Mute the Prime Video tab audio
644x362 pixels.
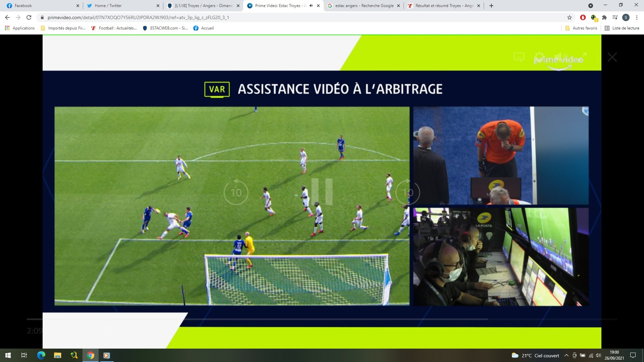tap(311, 6)
